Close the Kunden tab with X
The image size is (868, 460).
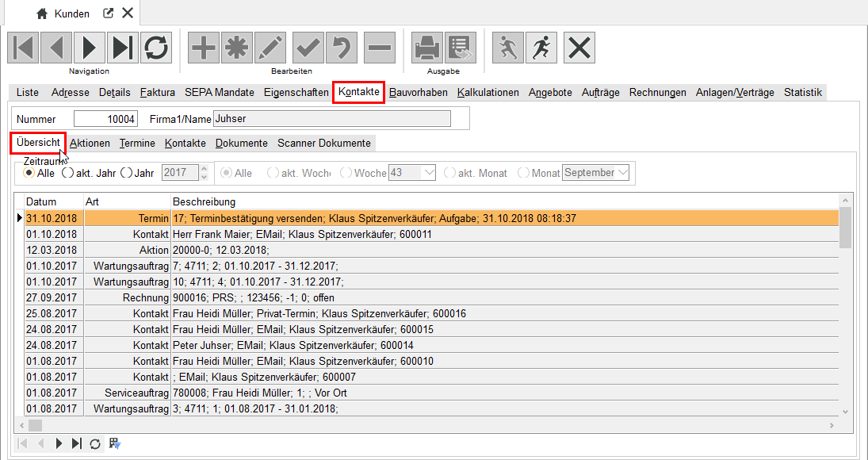127,13
